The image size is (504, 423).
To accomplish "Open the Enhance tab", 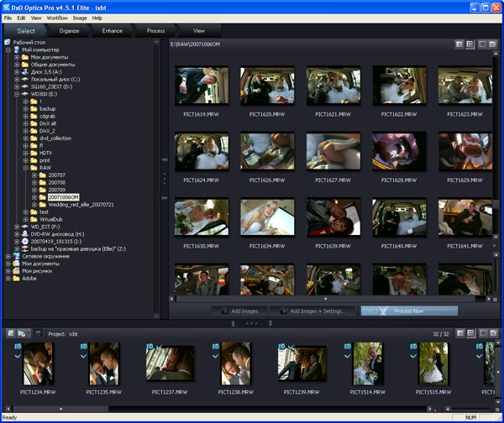I will pyautogui.click(x=113, y=31).
